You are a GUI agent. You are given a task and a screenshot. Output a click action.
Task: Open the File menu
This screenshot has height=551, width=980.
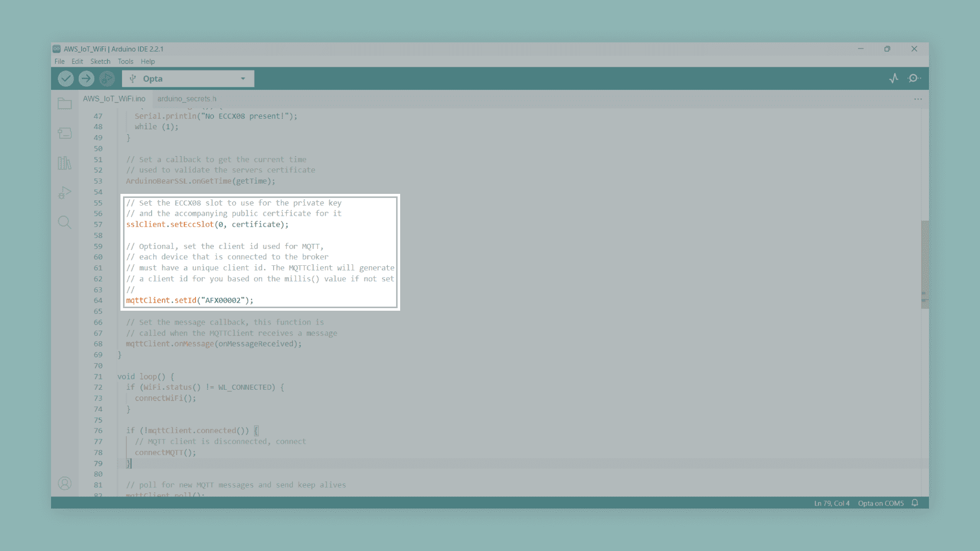(59, 61)
